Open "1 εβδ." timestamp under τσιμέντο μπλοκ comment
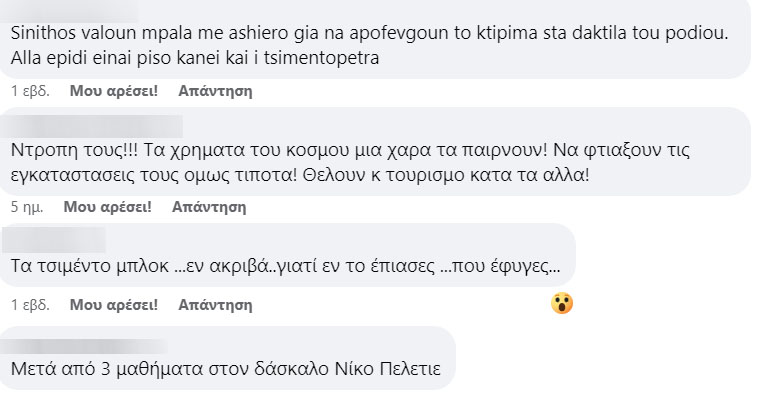 pyautogui.click(x=30, y=304)
